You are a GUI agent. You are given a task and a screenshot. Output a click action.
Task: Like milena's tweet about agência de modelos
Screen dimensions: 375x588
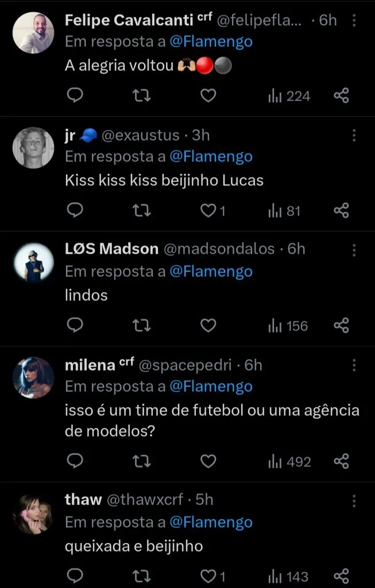208,461
